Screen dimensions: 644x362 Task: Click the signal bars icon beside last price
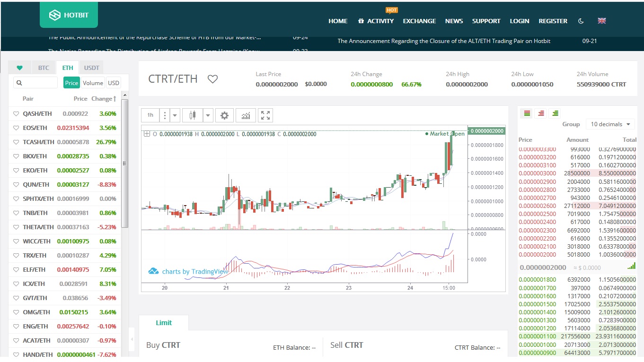pyautogui.click(x=631, y=267)
